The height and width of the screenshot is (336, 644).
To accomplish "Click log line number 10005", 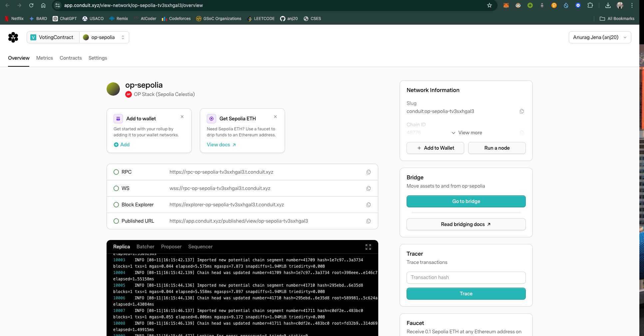I will pos(119,285).
